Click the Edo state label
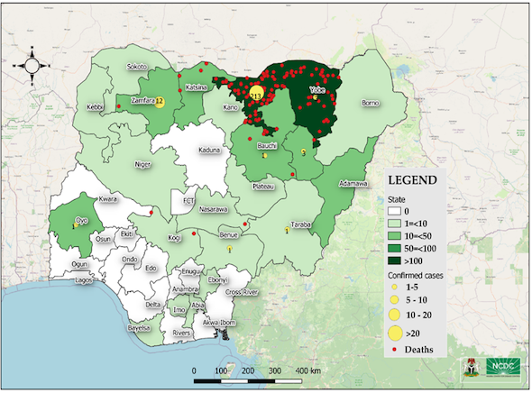The image size is (532, 393). pos(151,269)
